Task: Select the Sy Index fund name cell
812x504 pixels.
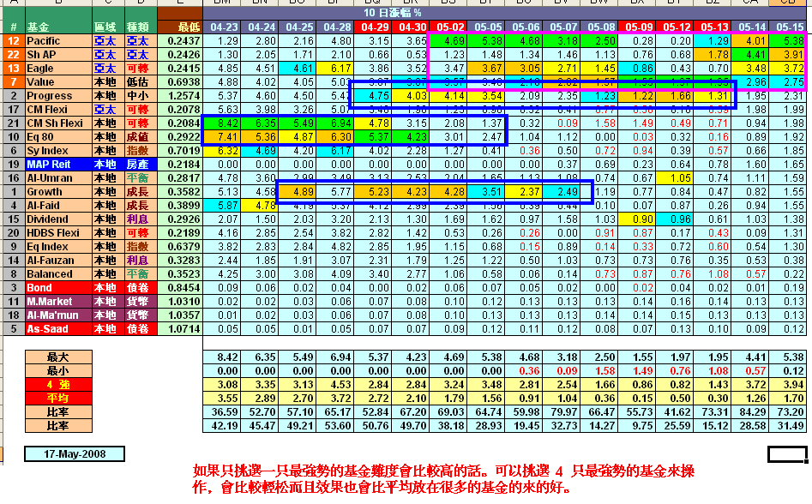Action: pyautogui.click(x=58, y=151)
